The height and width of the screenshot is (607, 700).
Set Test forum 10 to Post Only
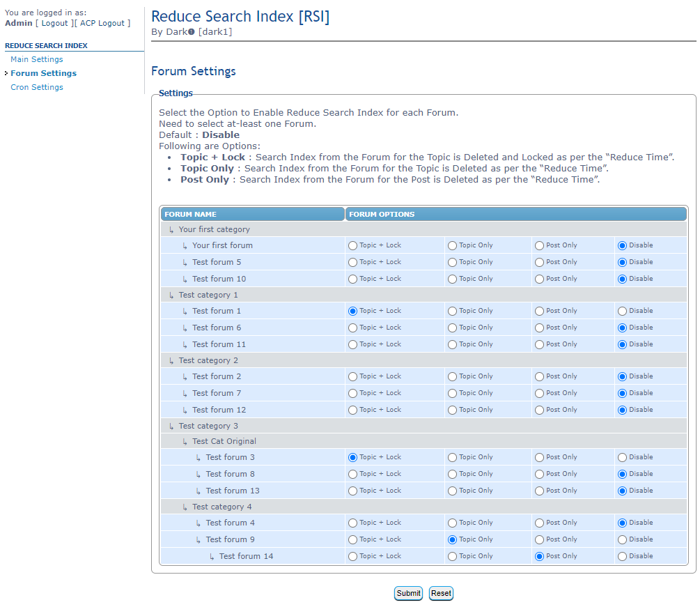coord(539,279)
